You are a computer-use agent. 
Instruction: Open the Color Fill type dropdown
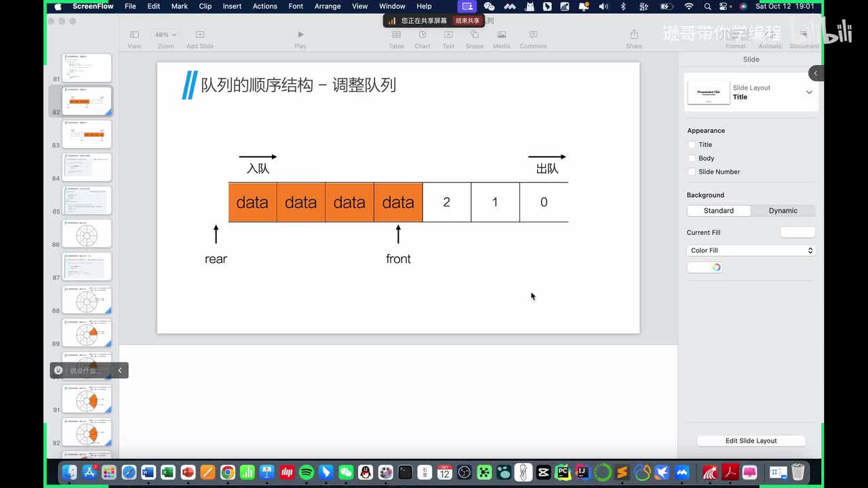pos(751,250)
